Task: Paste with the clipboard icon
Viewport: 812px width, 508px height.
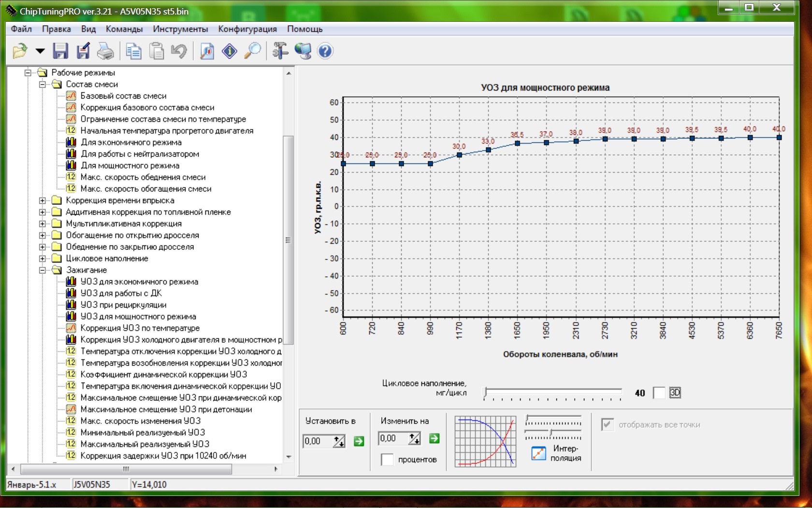Action: 156,51
